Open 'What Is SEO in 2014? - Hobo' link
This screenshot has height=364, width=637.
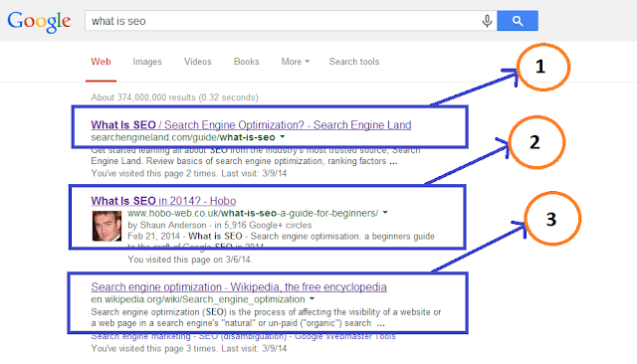pyautogui.click(x=163, y=201)
